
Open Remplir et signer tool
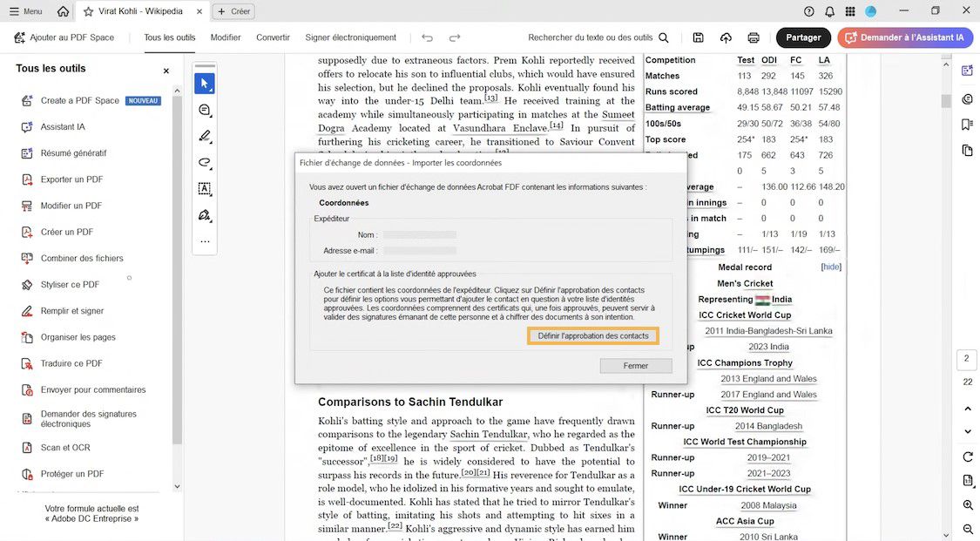(x=72, y=310)
